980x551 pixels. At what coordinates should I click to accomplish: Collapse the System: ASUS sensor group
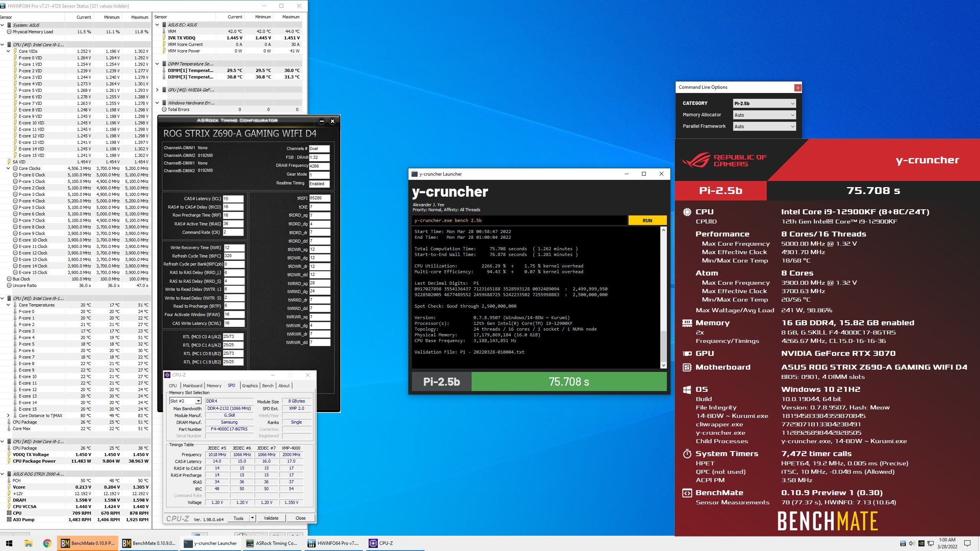3,25
